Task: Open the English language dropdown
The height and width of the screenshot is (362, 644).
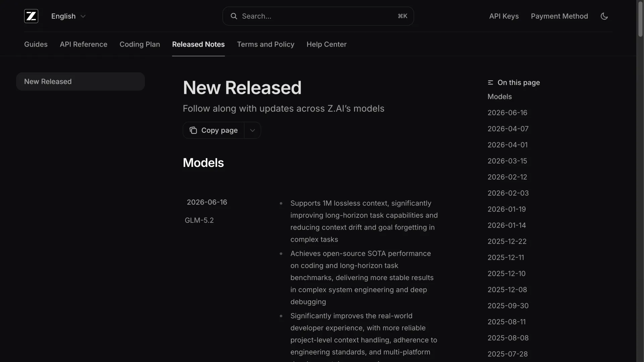Action: 68,16
